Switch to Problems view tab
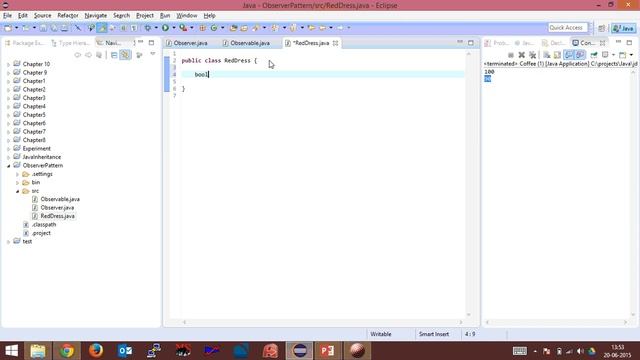The image size is (640, 360). (497, 43)
